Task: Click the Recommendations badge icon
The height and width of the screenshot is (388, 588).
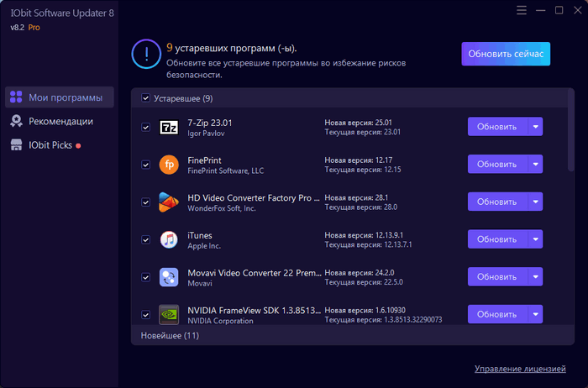Action: pyautogui.click(x=16, y=121)
